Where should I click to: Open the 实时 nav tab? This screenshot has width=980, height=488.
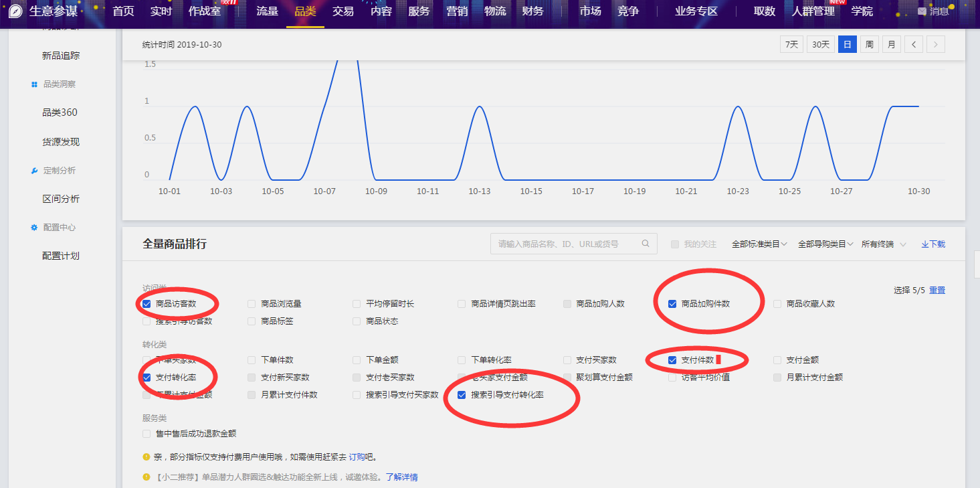161,11
